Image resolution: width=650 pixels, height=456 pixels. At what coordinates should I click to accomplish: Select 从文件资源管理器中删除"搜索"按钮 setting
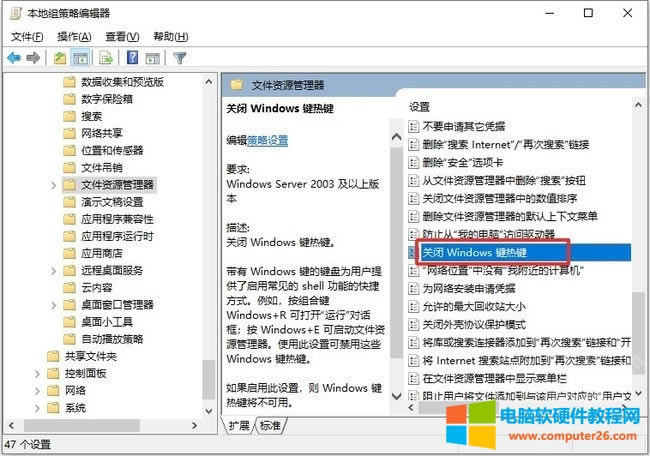(x=504, y=180)
